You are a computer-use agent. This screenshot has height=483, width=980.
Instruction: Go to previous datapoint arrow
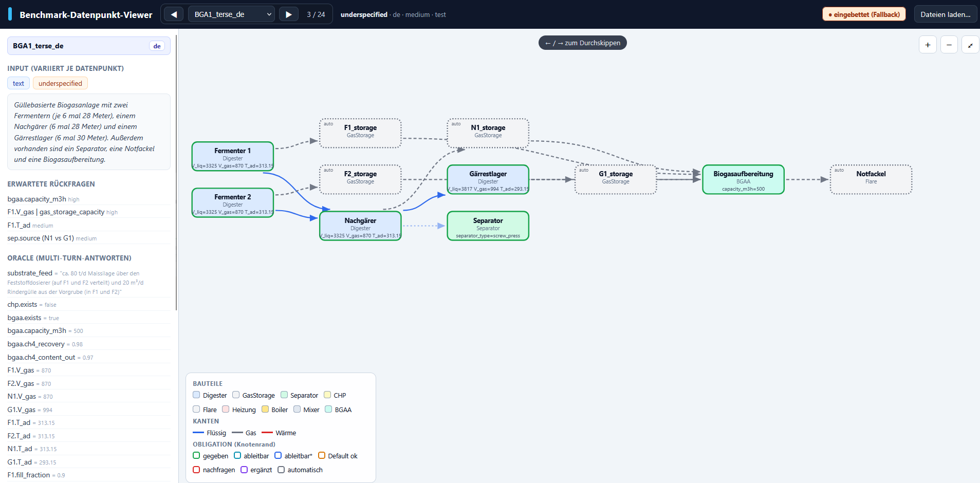tap(174, 14)
